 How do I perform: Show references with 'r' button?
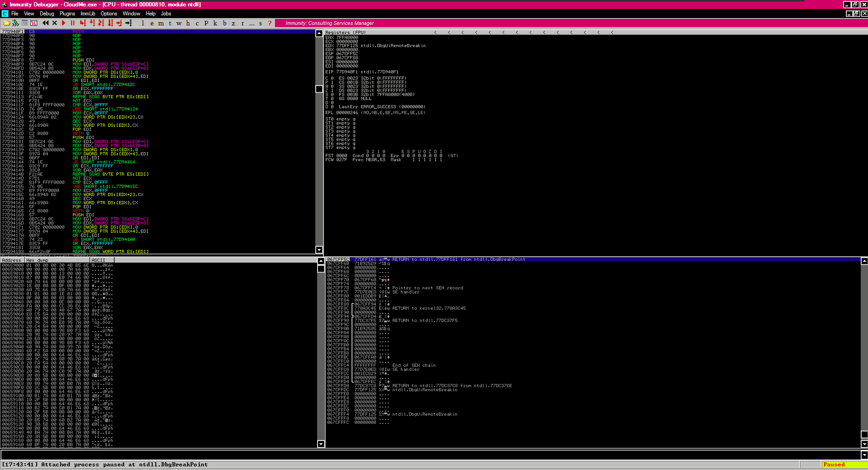point(242,23)
